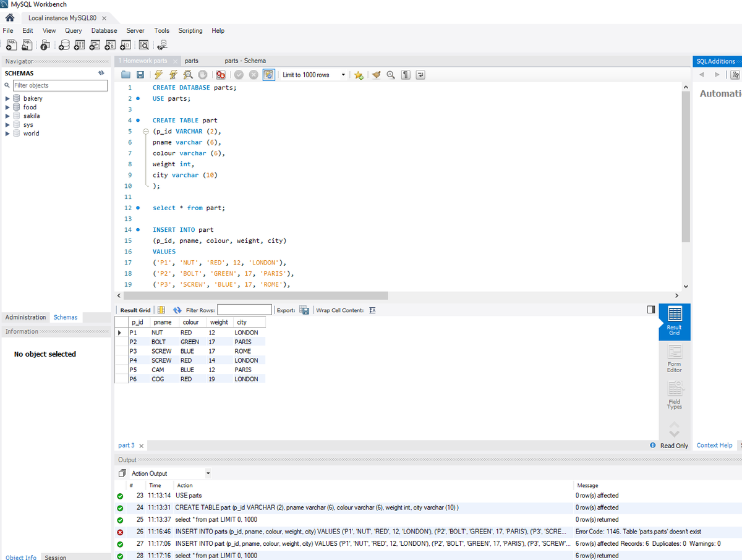
Task: Search table data icon
Action: point(143,45)
